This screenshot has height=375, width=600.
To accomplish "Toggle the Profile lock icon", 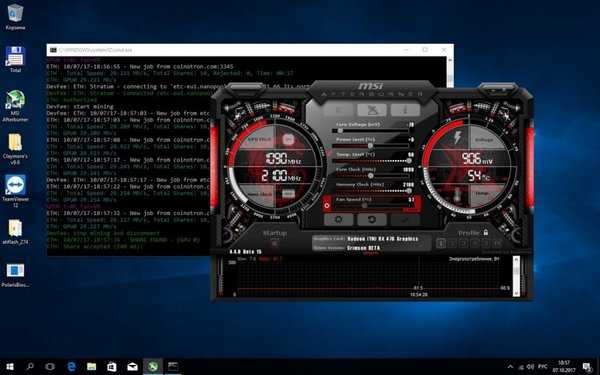I will point(485,232).
